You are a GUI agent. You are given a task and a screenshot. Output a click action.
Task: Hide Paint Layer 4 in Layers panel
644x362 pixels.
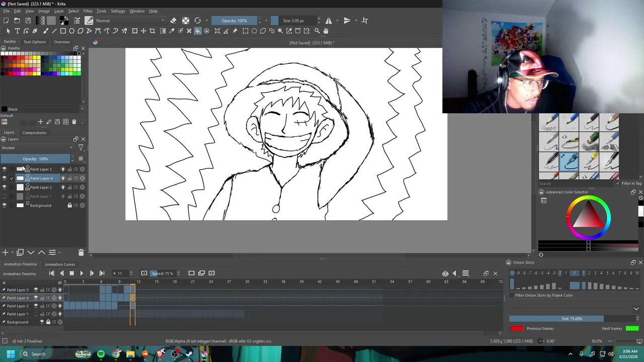[x=5, y=178]
